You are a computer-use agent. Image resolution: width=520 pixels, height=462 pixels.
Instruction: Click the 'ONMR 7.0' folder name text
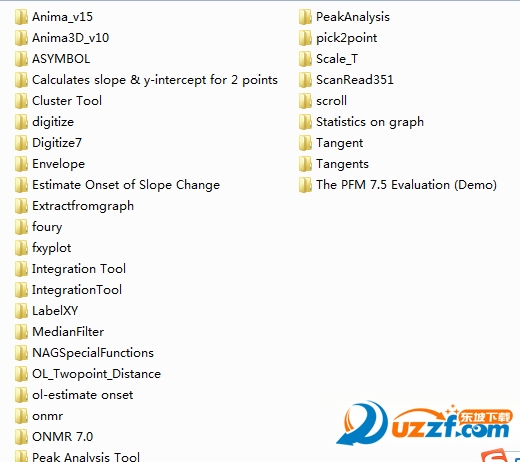62,437
